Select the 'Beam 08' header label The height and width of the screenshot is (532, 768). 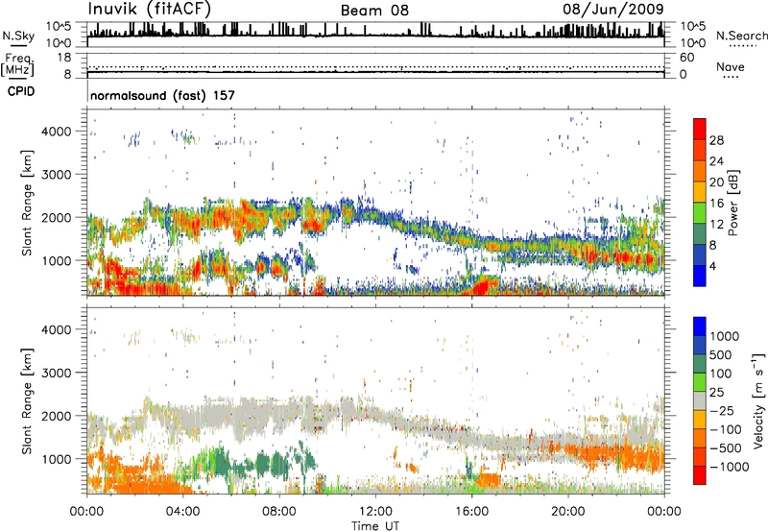tap(374, 11)
